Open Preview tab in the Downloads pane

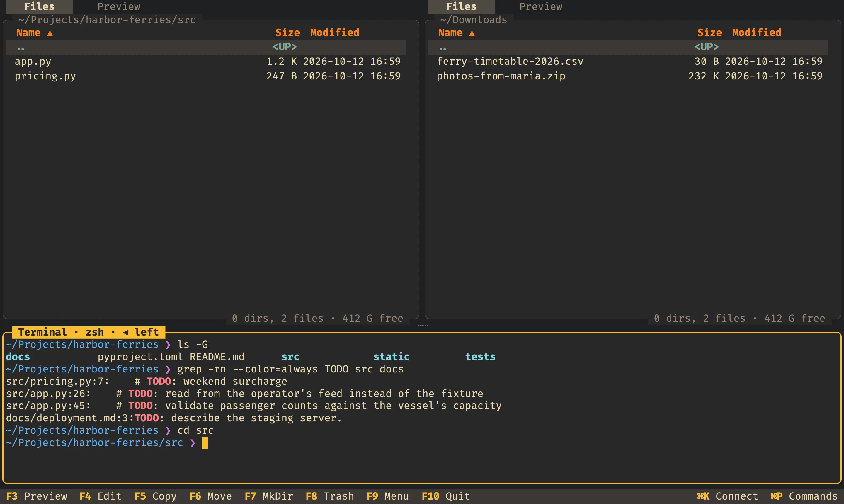point(541,6)
